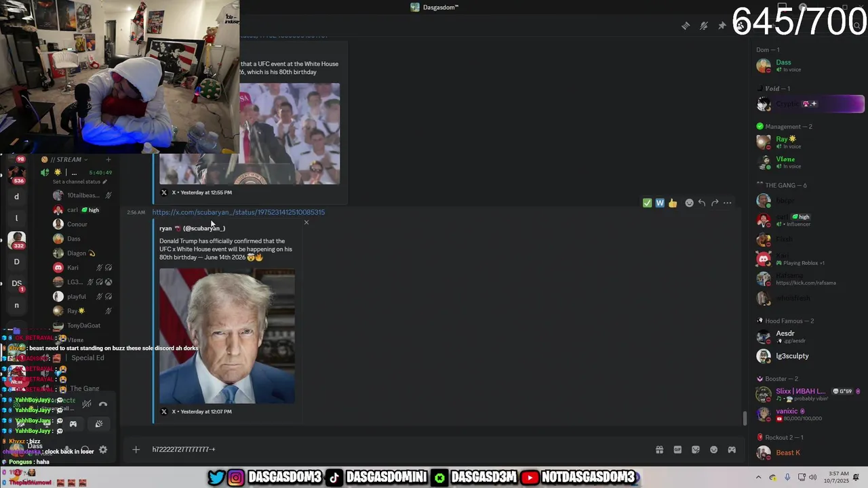Open Beast K profile in Rockout 2
This screenshot has width=868, height=488.
click(810, 453)
